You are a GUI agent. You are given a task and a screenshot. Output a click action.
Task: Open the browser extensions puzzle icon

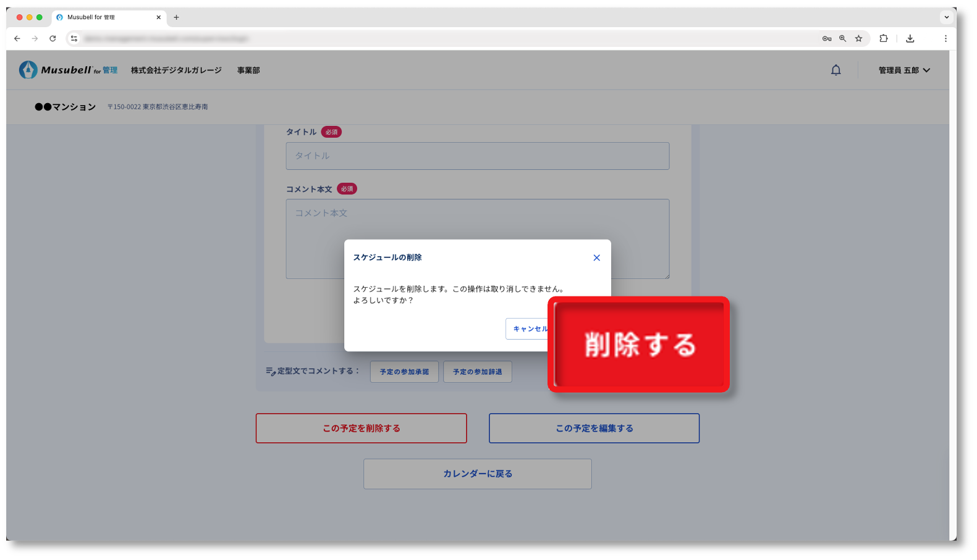point(883,38)
